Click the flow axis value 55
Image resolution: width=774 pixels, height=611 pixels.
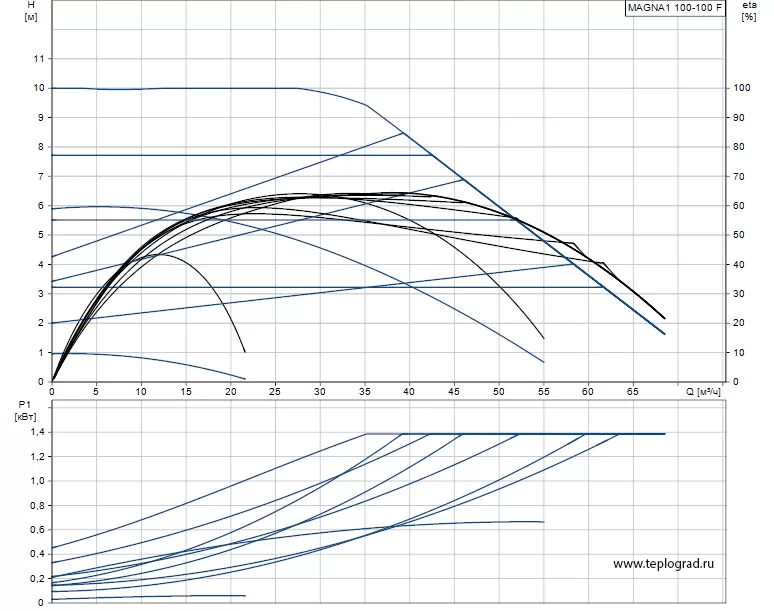[x=543, y=392]
